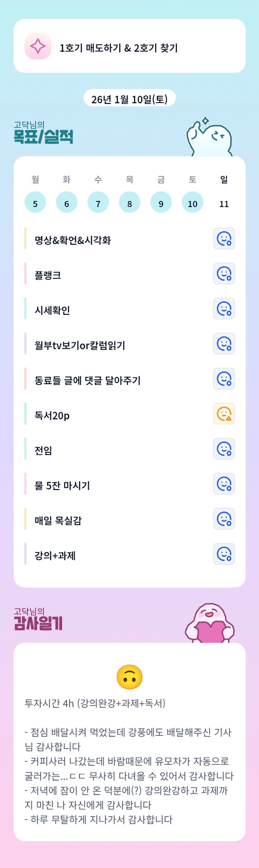Image resolution: width=259 pixels, height=868 pixels.
Task: Toggle the status face for 물 5잔 마시기
Action: click(x=224, y=484)
